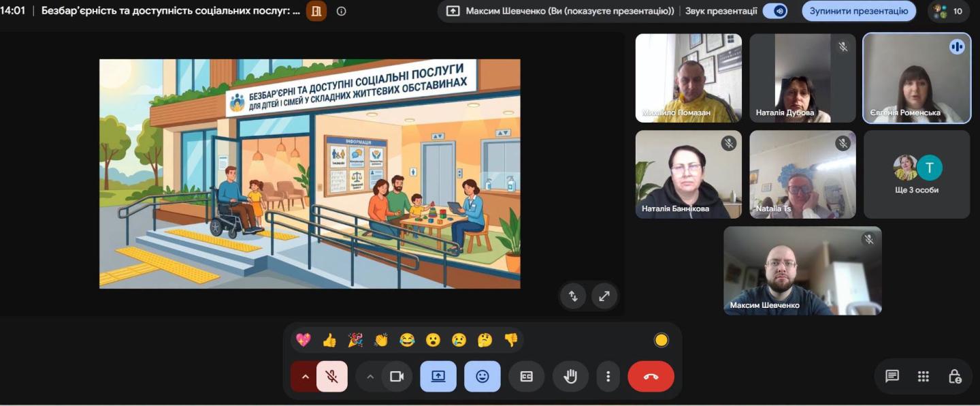Select Євгенія Роменська video tile
The width and height of the screenshot is (980, 406).
click(917, 78)
